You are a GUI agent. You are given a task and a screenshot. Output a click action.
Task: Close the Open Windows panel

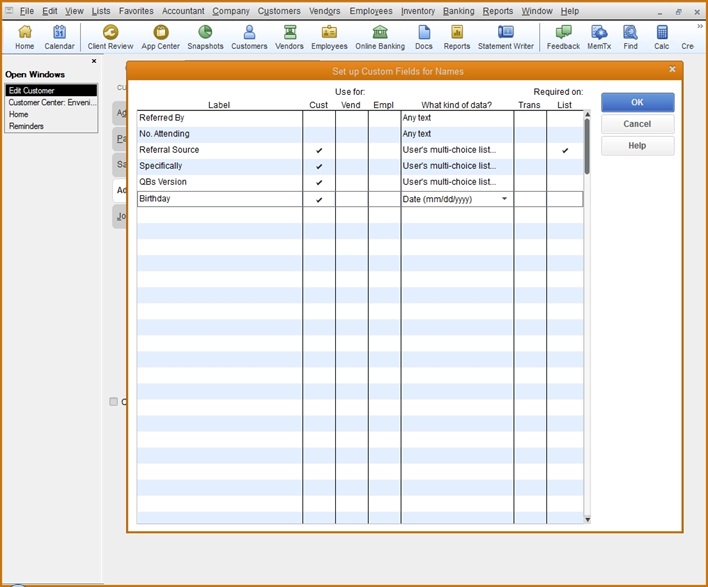pos(94,61)
